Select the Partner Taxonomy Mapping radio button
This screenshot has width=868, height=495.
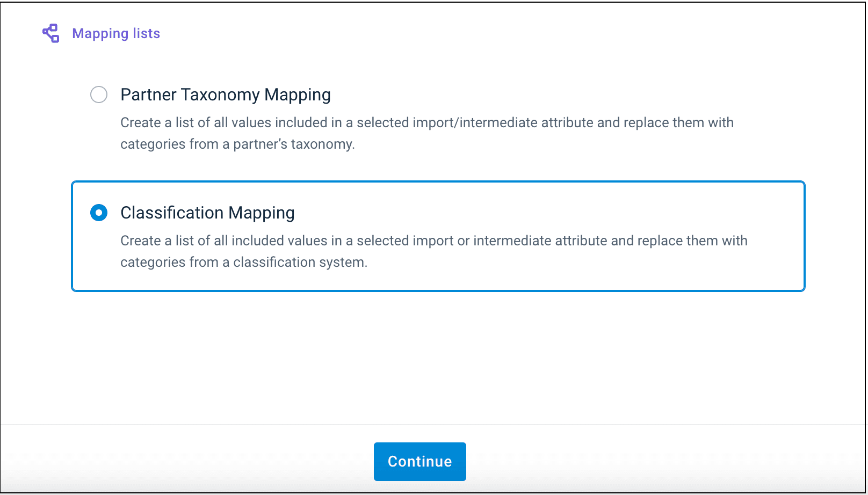(x=99, y=94)
